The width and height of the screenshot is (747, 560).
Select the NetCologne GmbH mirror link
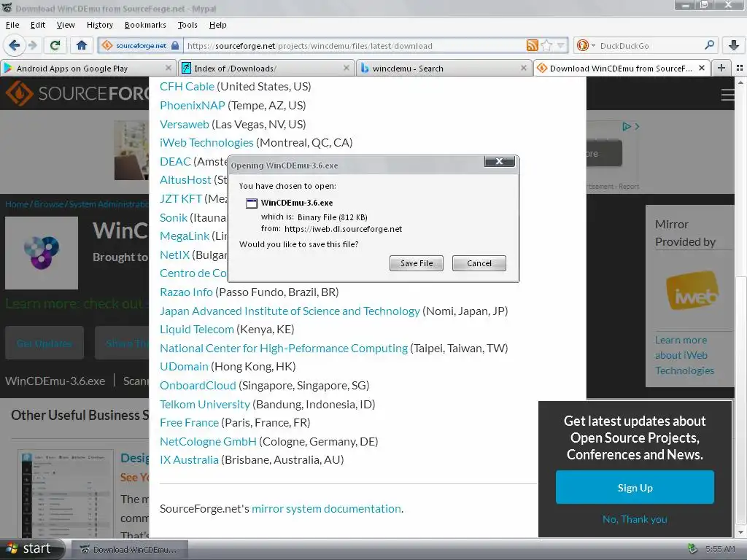(208, 441)
